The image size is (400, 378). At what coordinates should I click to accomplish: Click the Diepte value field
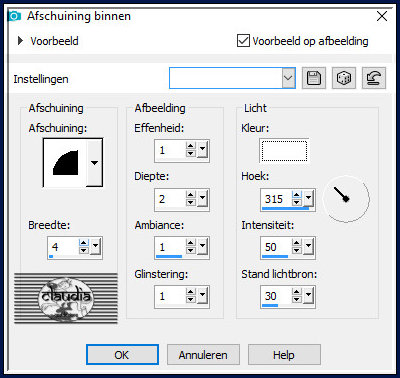click(170, 199)
